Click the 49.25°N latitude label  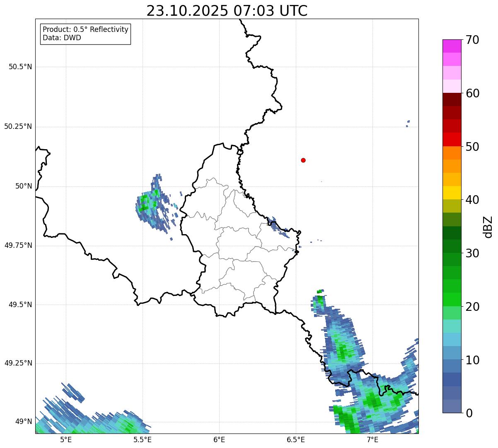18,363
